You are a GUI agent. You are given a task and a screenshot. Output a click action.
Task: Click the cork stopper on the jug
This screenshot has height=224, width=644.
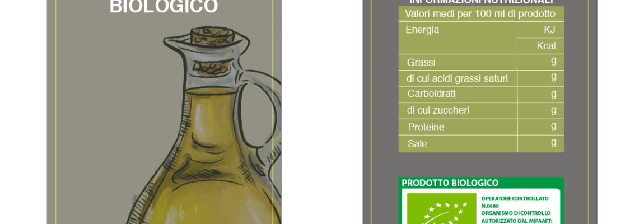(213, 36)
